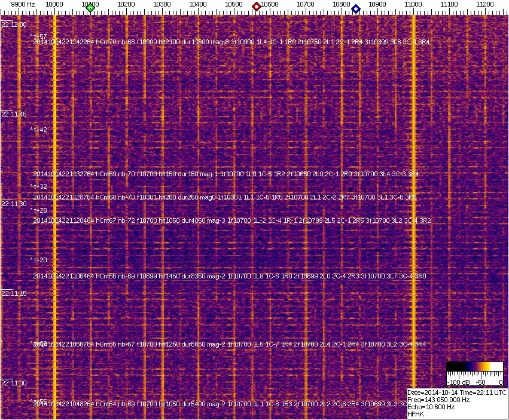
Task: Click the t+28 event marker
Action: (x=39, y=210)
